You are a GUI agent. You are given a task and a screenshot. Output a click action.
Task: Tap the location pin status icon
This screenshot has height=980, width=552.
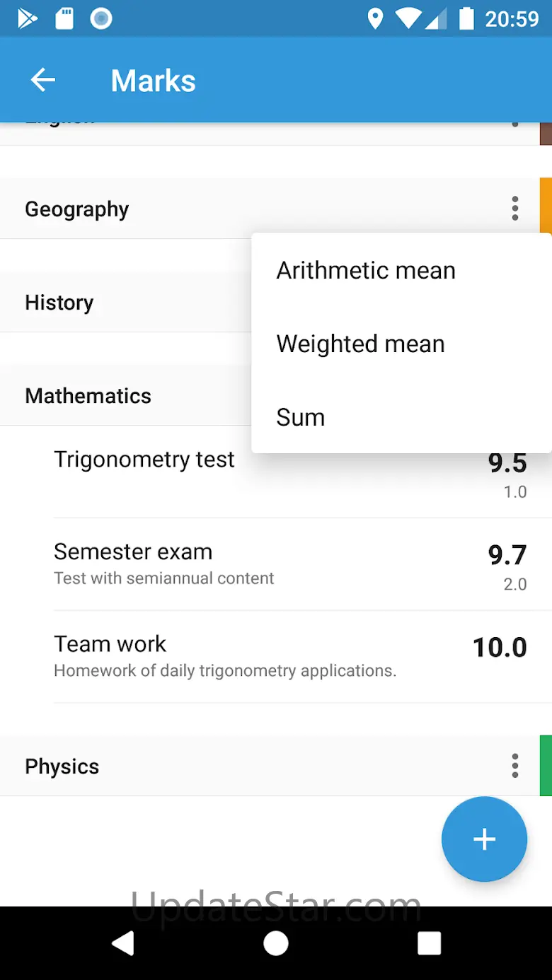[x=375, y=19]
